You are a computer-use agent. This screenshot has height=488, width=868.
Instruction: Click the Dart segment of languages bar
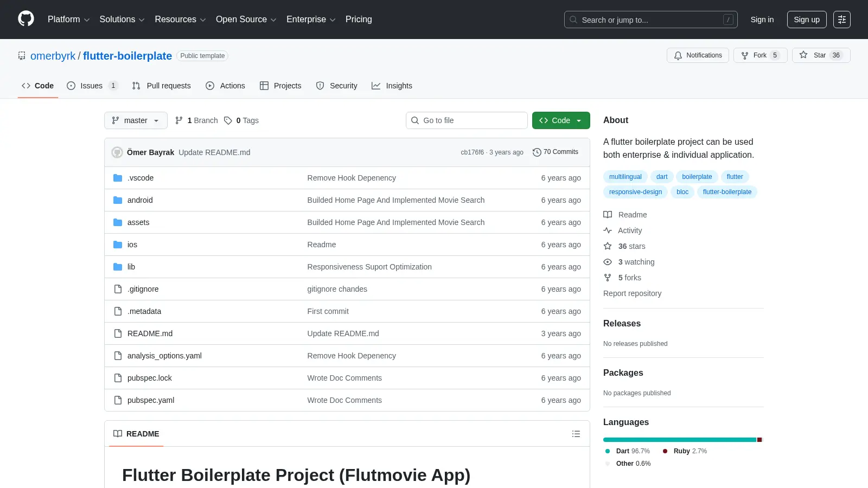680,440
